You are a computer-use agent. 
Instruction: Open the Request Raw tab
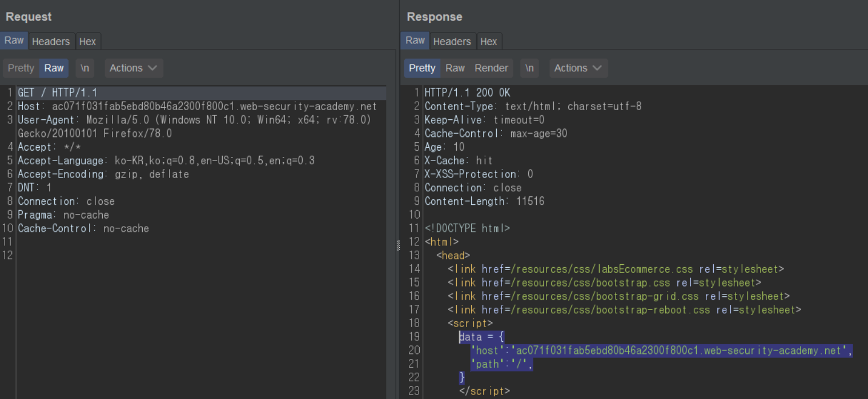pos(14,41)
